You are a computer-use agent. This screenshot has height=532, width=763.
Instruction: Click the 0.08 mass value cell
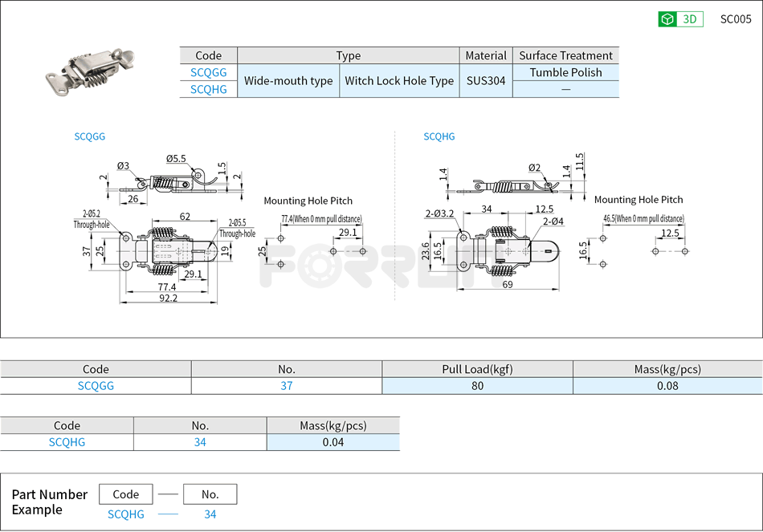667,386
